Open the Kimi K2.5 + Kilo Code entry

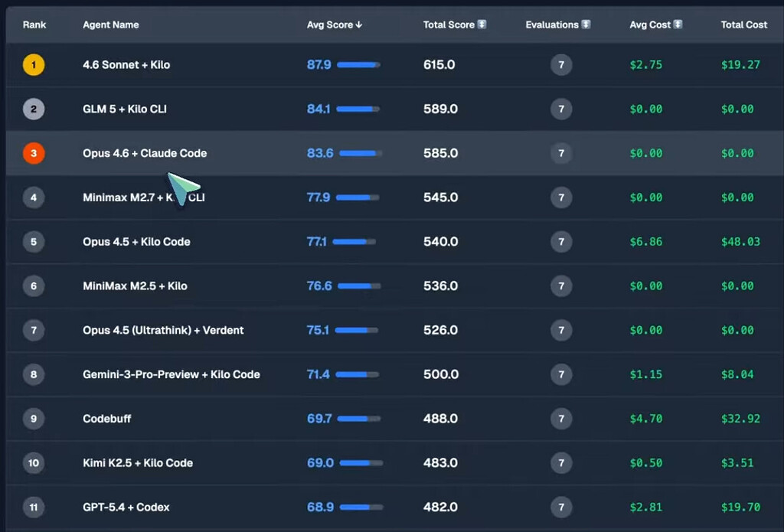pos(138,463)
